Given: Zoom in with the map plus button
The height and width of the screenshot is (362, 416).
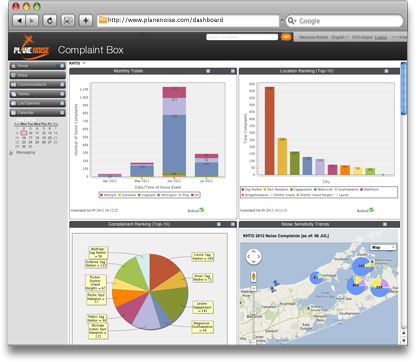Looking at the screenshot, I should coord(254,288).
